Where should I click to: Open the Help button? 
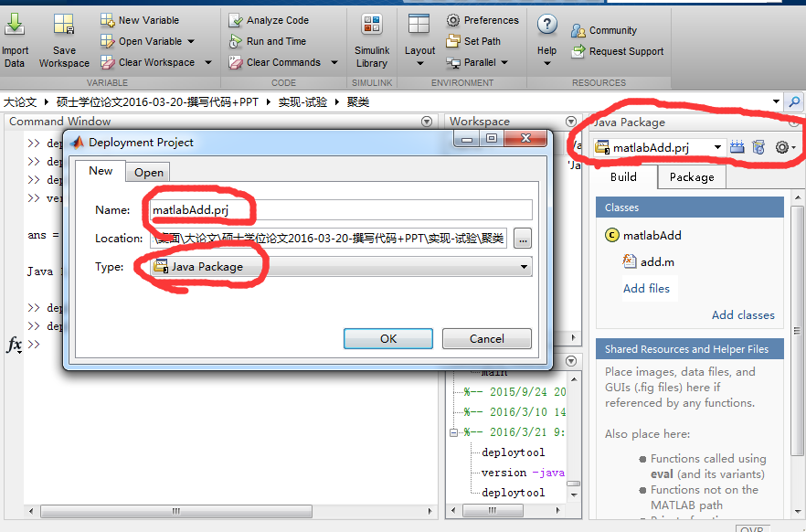(x=546, y=41)
